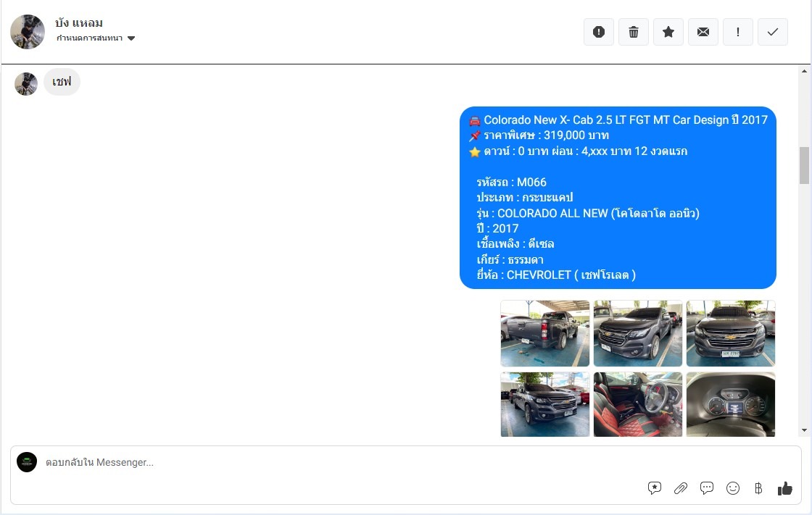Click บัง แหลม header profile picture

(28, 32)
